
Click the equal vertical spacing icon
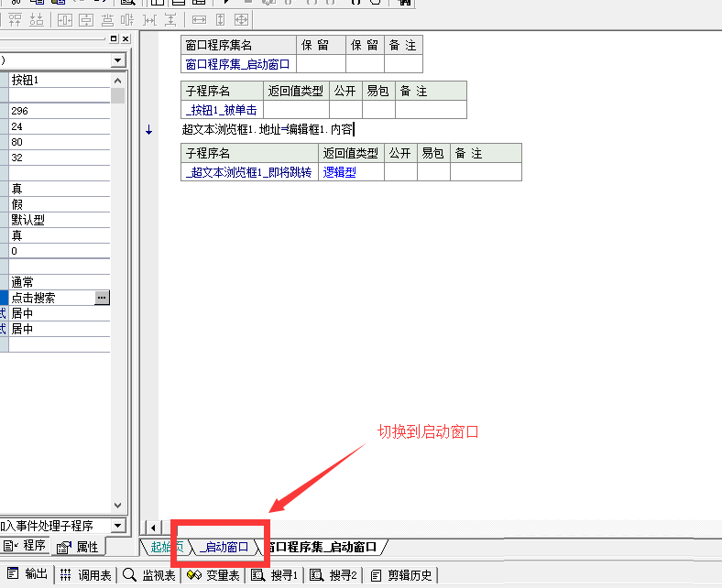click(x=170, y=20)
